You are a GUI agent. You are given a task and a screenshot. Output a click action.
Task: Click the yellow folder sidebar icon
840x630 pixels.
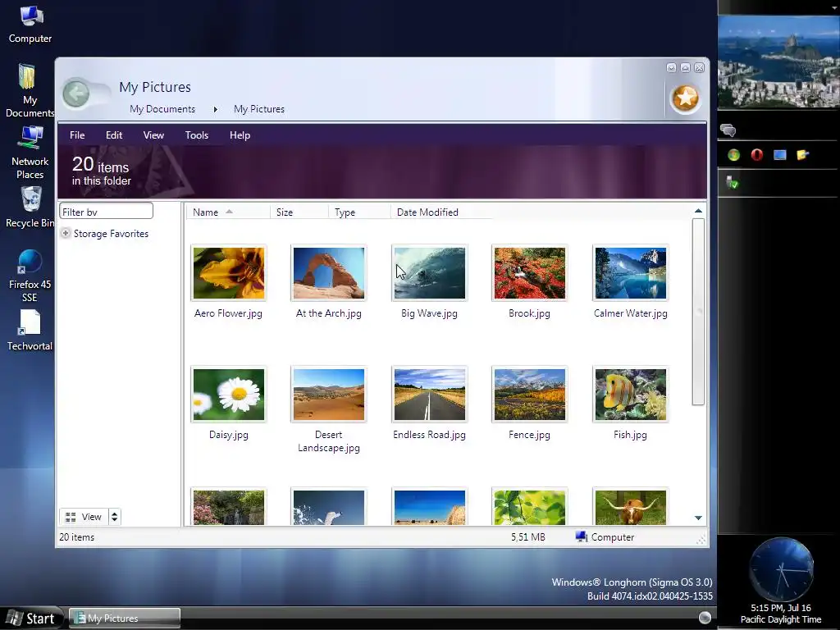(x=802, y=155)
